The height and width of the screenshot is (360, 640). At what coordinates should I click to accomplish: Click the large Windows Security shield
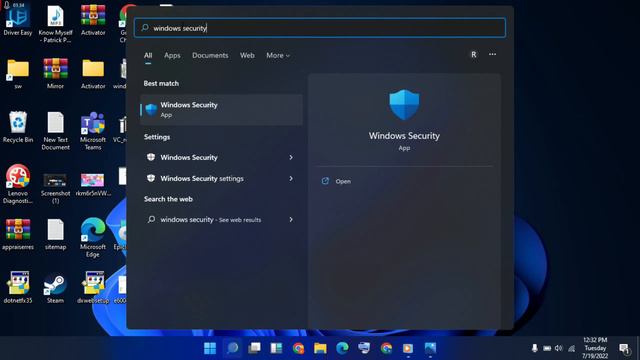pos(404,104)
